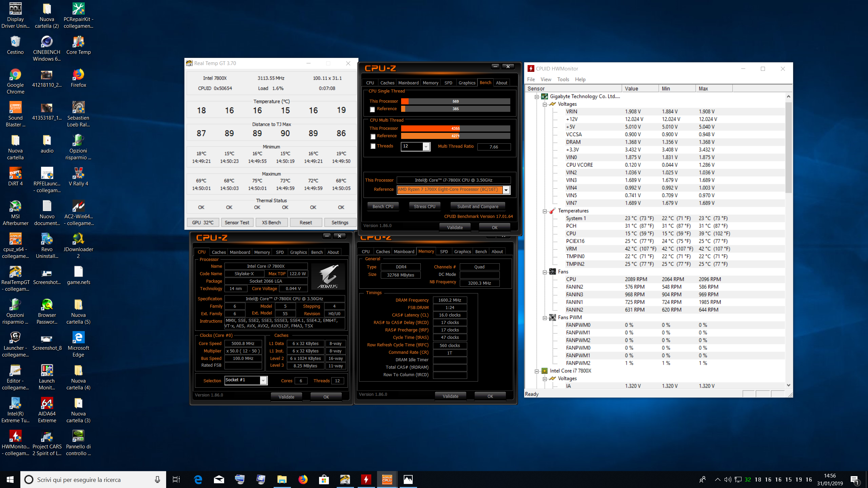Click the volume icon in tray
This screenshot has height=488, width=868.
click(x=728, y=480)
